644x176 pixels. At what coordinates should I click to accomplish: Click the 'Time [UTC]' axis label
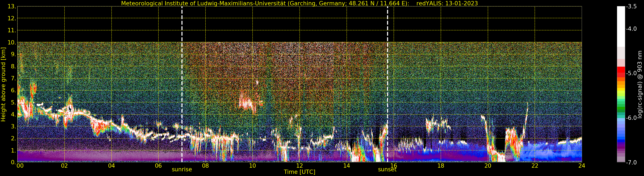[x=300, y=172]
